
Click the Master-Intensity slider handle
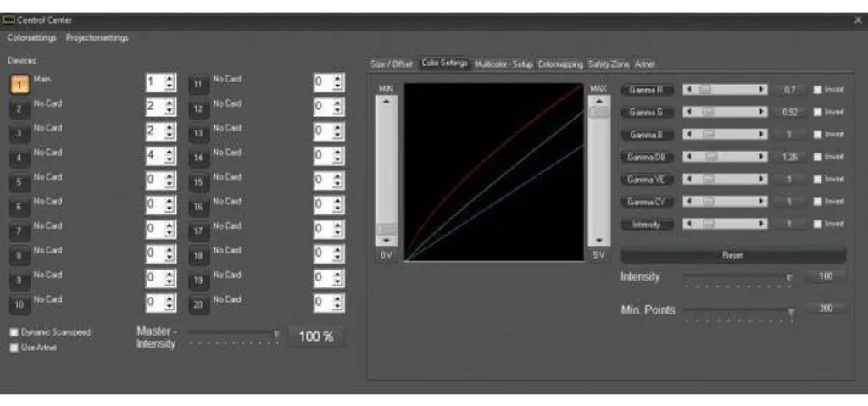276,334
